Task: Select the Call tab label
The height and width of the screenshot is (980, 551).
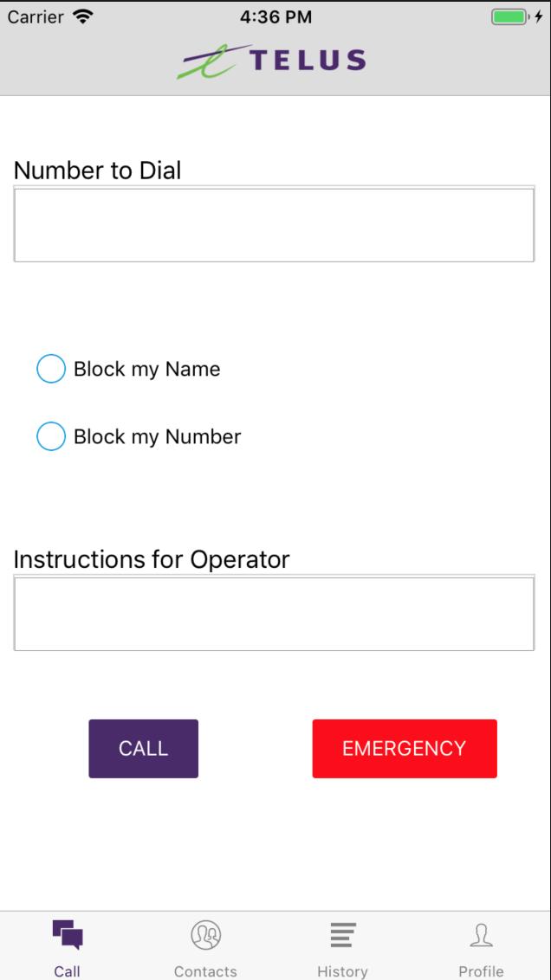Action: click(68, 971)
